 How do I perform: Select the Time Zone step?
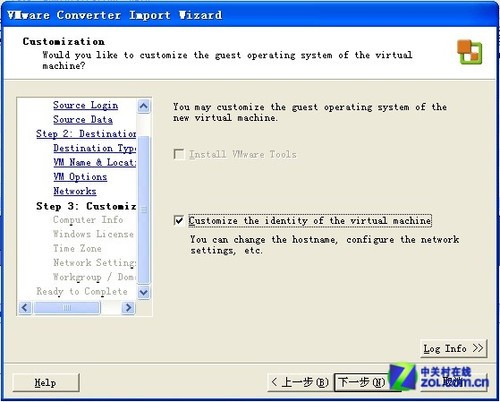tap(77, 249)
